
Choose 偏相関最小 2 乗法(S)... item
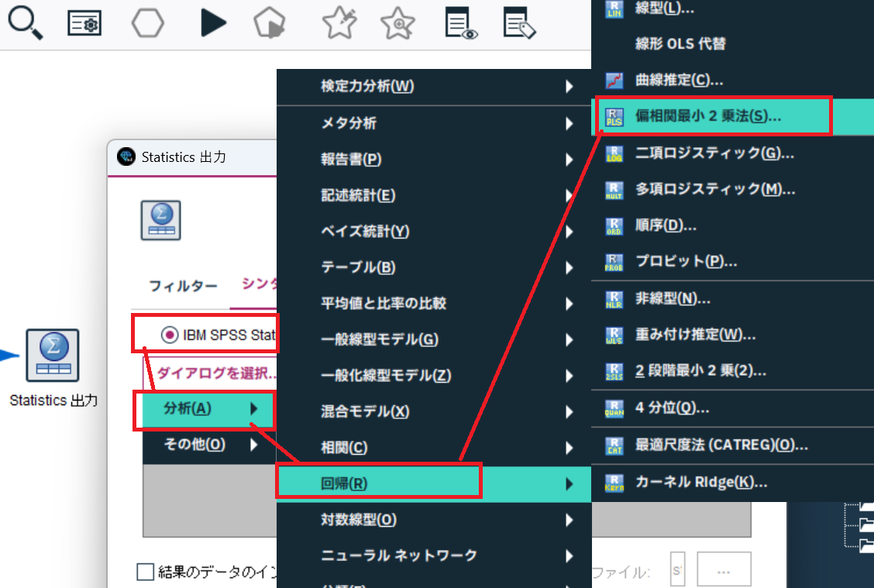pyautogui.click(x=732, y=116)
